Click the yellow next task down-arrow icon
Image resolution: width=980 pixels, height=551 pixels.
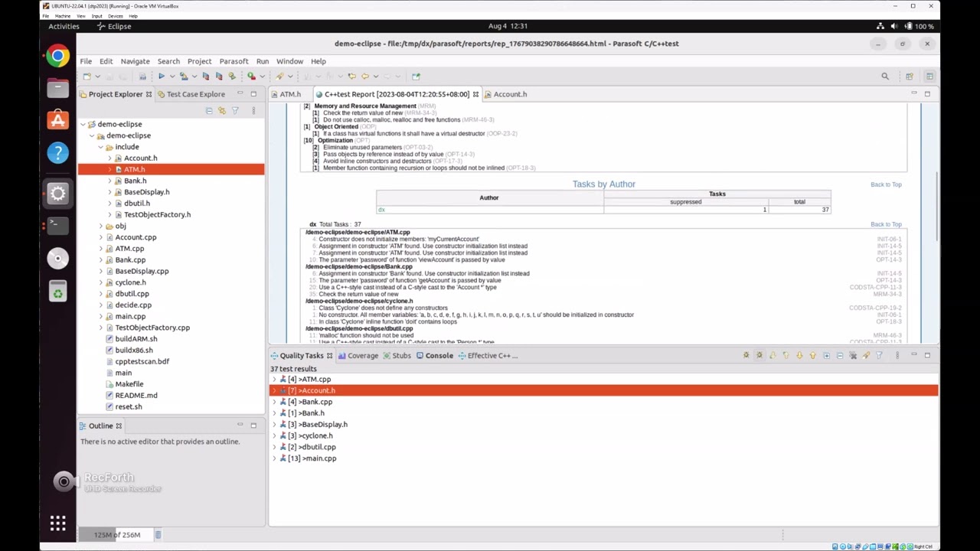[x=799, y=356]
